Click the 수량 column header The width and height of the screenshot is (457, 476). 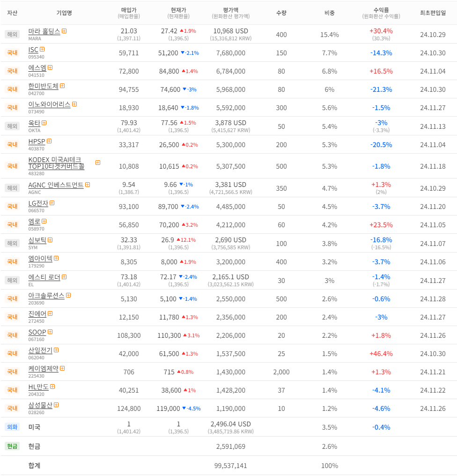click(x=281, y=13)
